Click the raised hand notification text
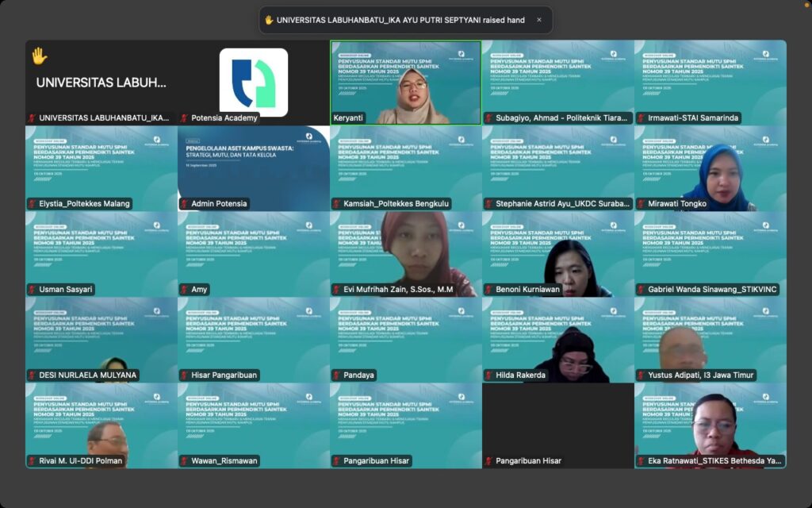 tap(399, 20)
